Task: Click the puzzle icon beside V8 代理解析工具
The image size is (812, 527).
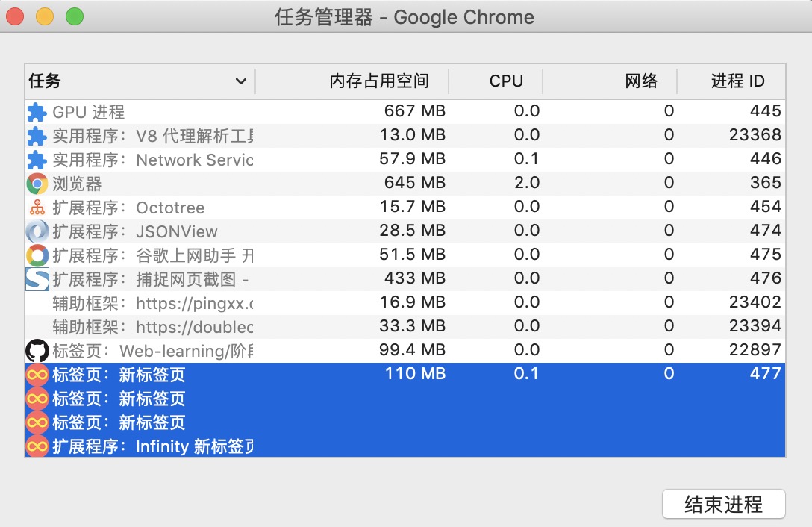Action: (x=37, y=136)
